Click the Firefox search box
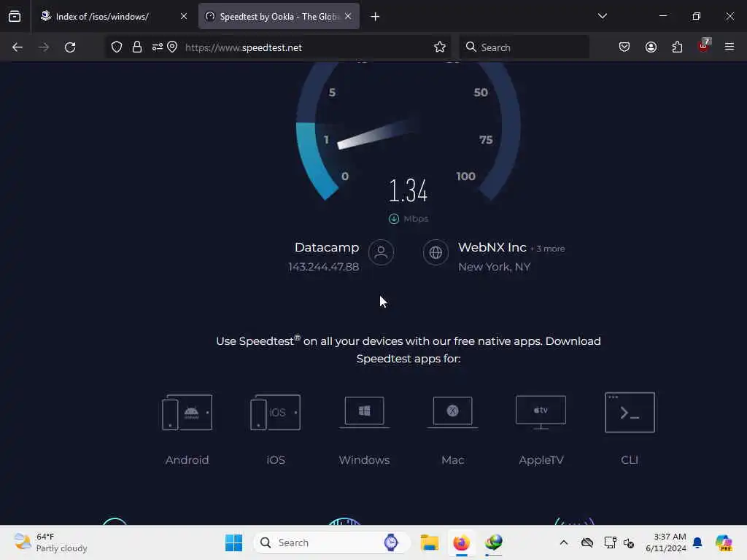 coord(524,47)
